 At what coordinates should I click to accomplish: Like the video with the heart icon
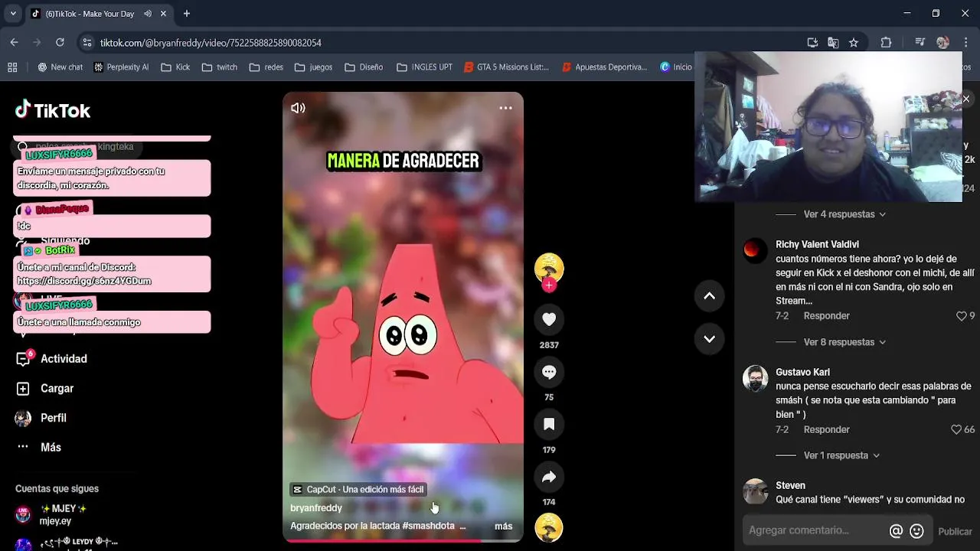[x=549, y=320]
